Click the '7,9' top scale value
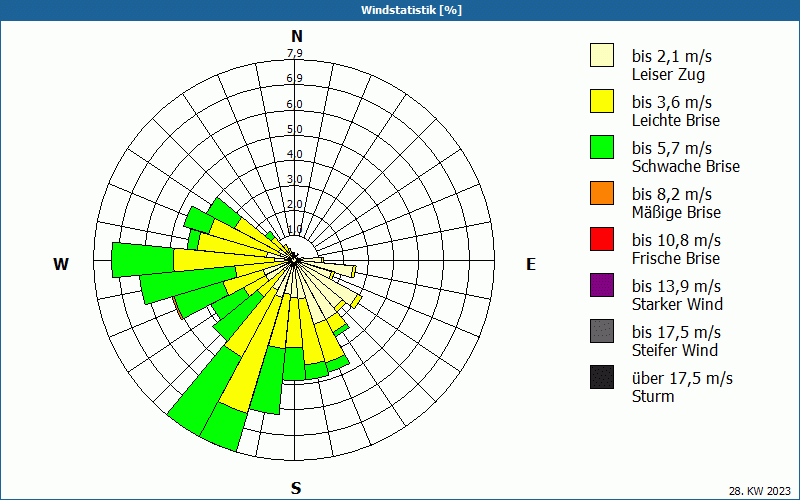 point(295,54)
